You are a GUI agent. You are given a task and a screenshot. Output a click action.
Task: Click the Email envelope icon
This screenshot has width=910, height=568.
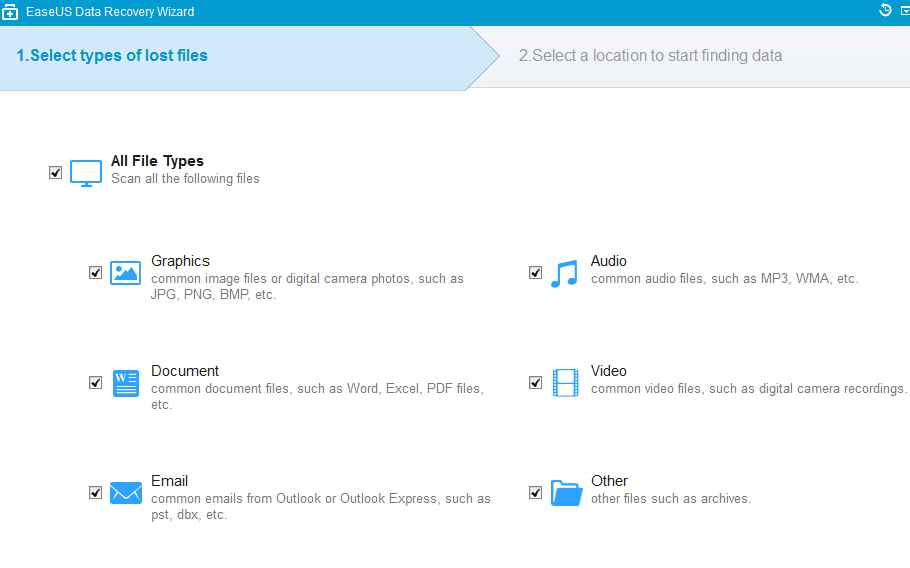[125, 492]
